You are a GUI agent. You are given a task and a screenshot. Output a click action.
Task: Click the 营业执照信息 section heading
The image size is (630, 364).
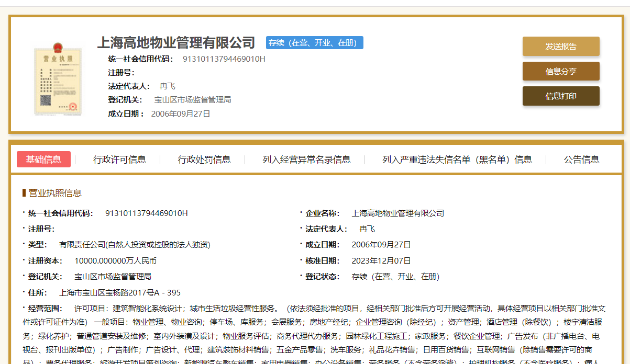[x=54, y=193]
